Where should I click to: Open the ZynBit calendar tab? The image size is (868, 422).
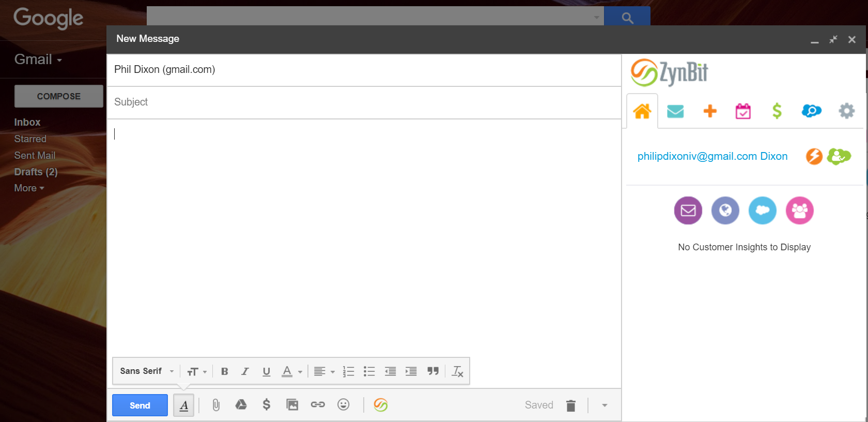(x=743, y=111)
